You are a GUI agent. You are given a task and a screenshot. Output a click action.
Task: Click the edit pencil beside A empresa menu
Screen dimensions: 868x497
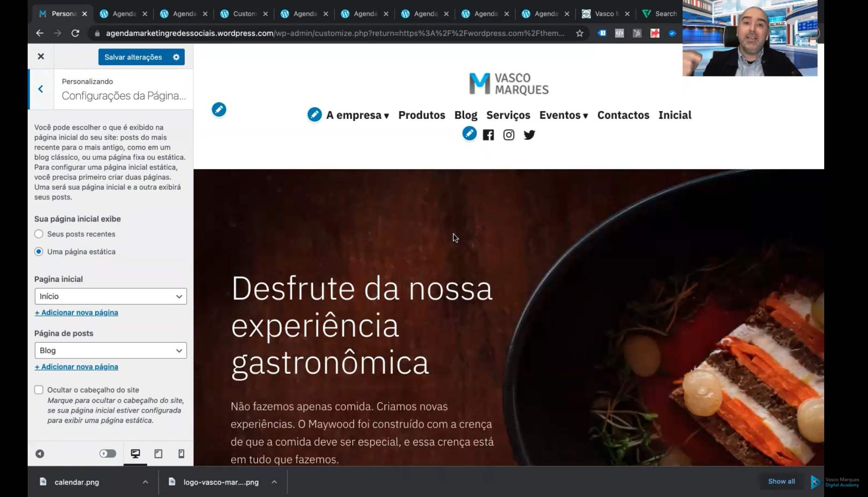pyautogui.click(x=314, y=115)
